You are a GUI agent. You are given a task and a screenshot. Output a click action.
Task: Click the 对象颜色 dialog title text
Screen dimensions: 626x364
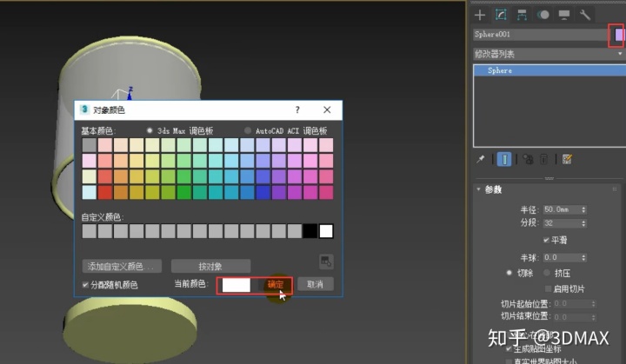coord(109,109)
